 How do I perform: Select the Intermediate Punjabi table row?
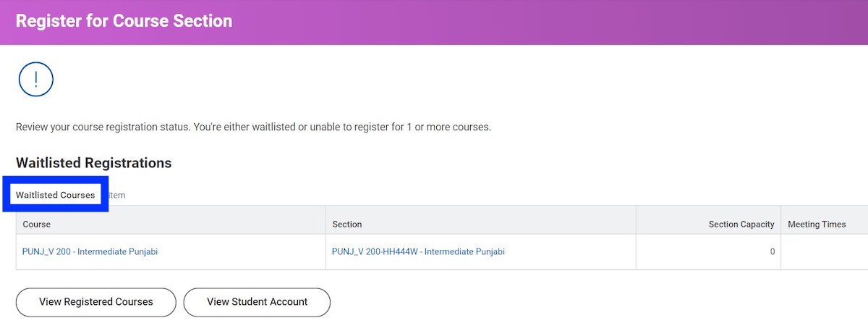[442, 252]
